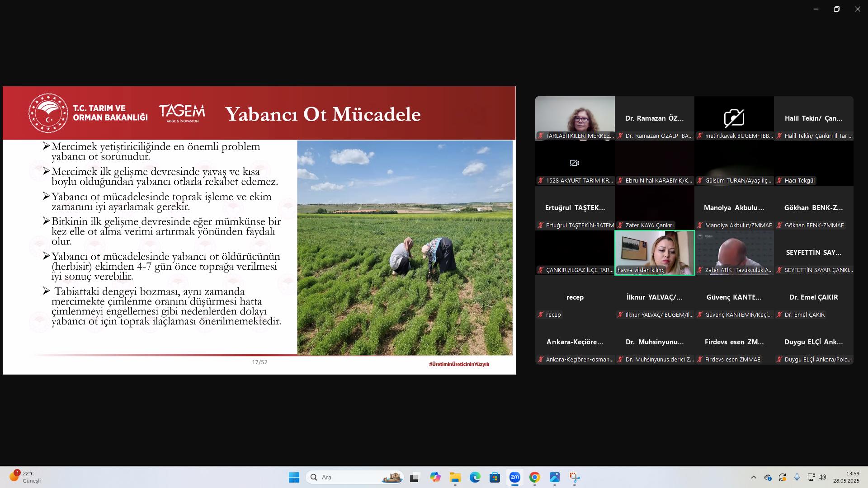Open Google Chrome from taskbar
This screenshot has width=868, height=488.
coord(534,477)
